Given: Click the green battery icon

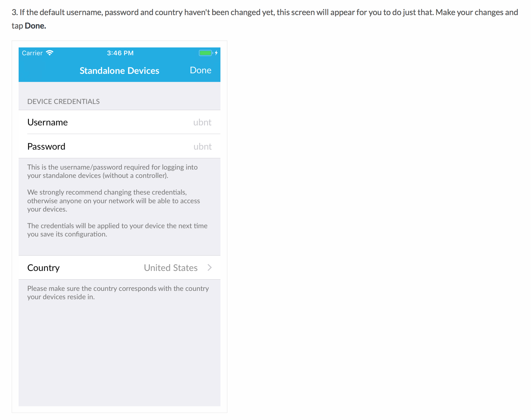Looking at the screenshot, I should (206, 53).
